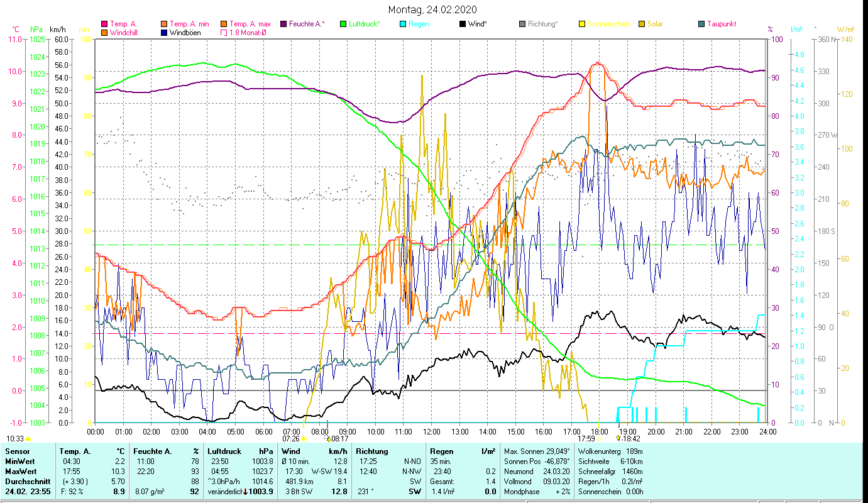
Task: Click the Luftdruck column header in table
Action: click(222, 451)
